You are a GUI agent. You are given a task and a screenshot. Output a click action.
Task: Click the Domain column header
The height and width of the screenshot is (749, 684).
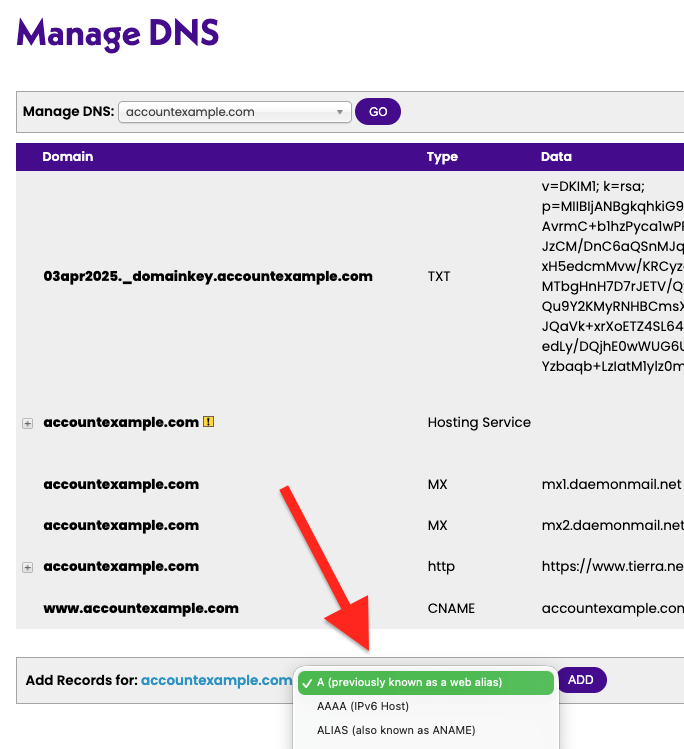tap(68, 157)
